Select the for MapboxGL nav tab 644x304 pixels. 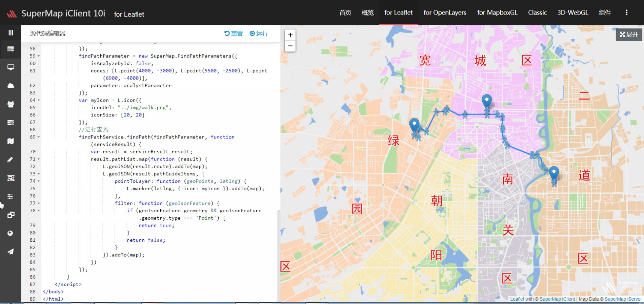coord(497,13)
